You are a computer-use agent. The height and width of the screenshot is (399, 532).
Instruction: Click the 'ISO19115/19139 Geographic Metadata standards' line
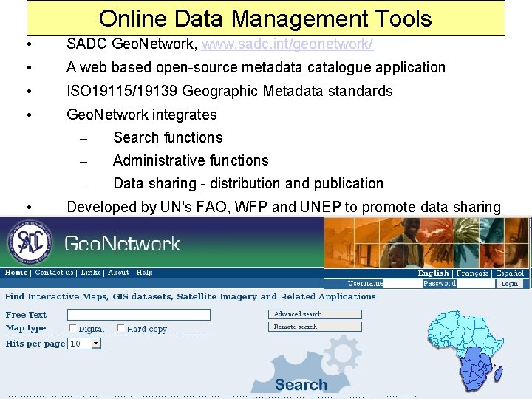(230, 91)
